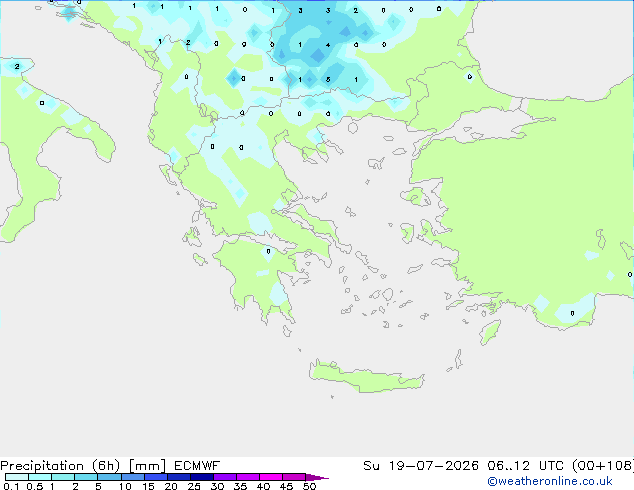The height and width of the screenshot is (490, 634).
Task: Select the 25–30 mm dark blue legend swatch
Action: 202,477
